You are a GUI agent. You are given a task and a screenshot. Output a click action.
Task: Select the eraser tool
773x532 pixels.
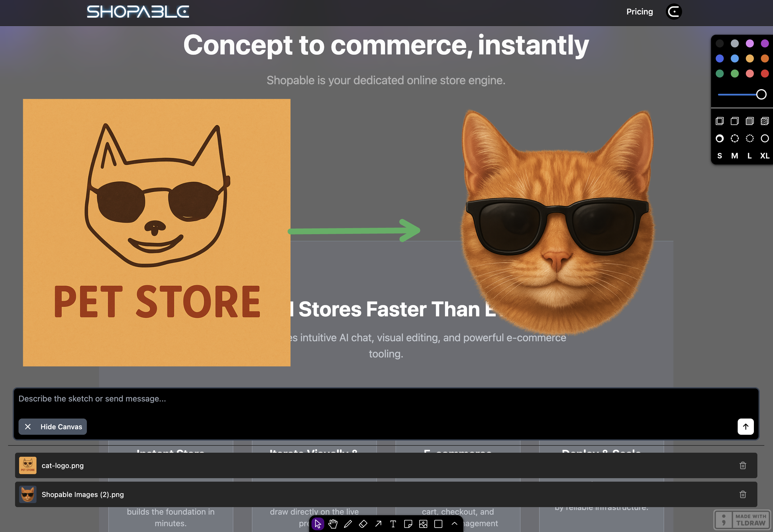(363, 524)
